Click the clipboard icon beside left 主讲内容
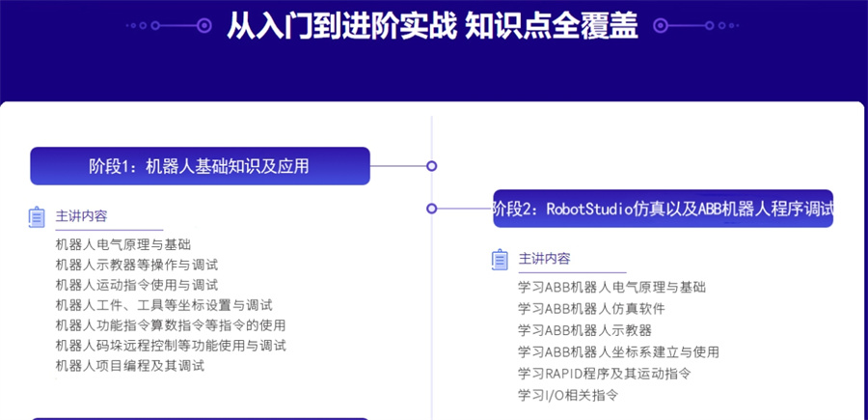Screen dimensions: 868x420 [x=37, y=216]
